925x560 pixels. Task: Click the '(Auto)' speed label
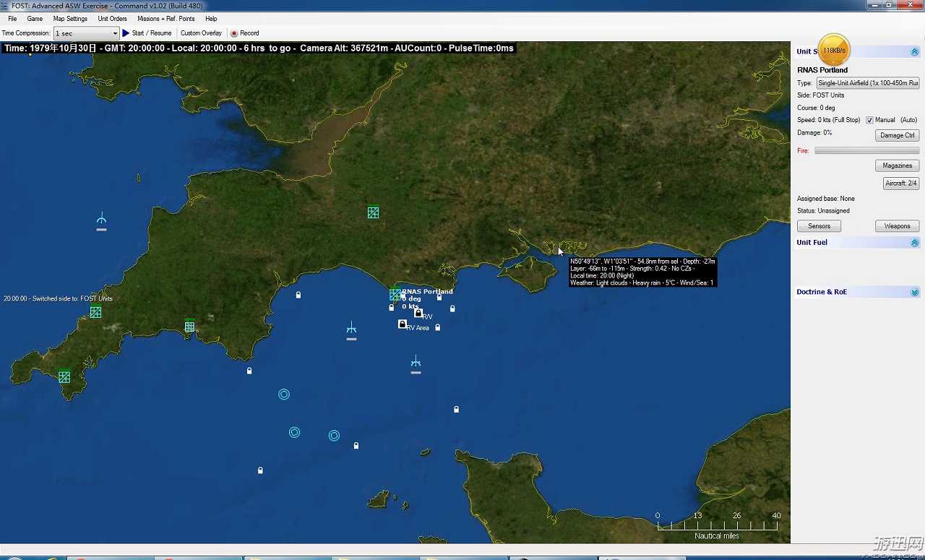point(908,120)
